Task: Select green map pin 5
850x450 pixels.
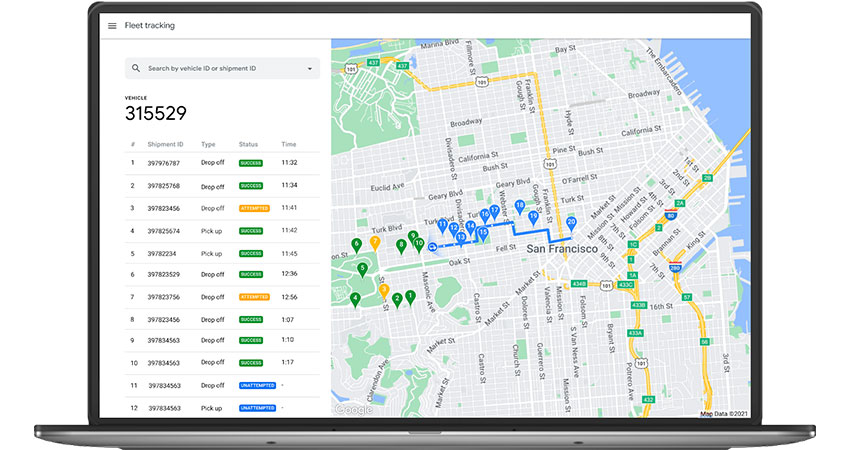Action: [363, 269]
